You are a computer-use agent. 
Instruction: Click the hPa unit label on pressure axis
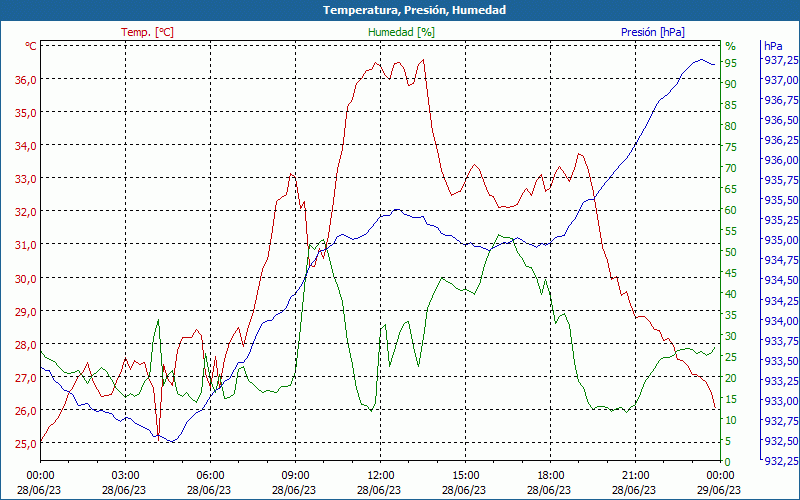tap(773, 46)
